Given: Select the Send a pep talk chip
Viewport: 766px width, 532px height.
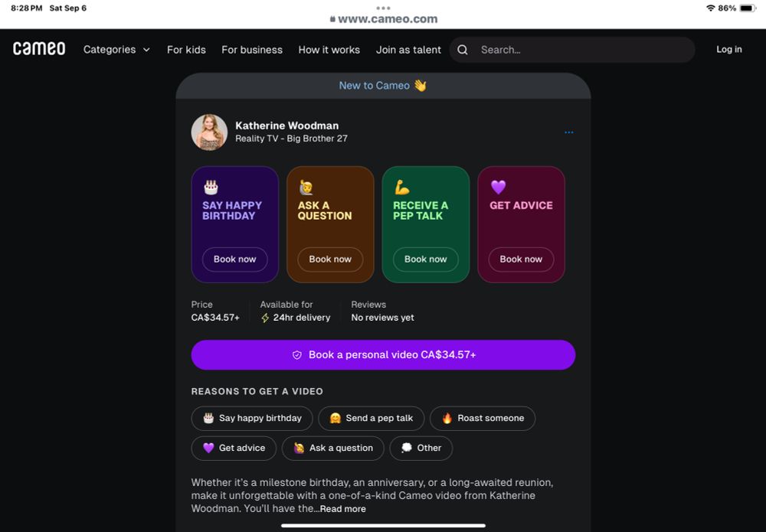Looking at the screenshot, I should [371, 418].
